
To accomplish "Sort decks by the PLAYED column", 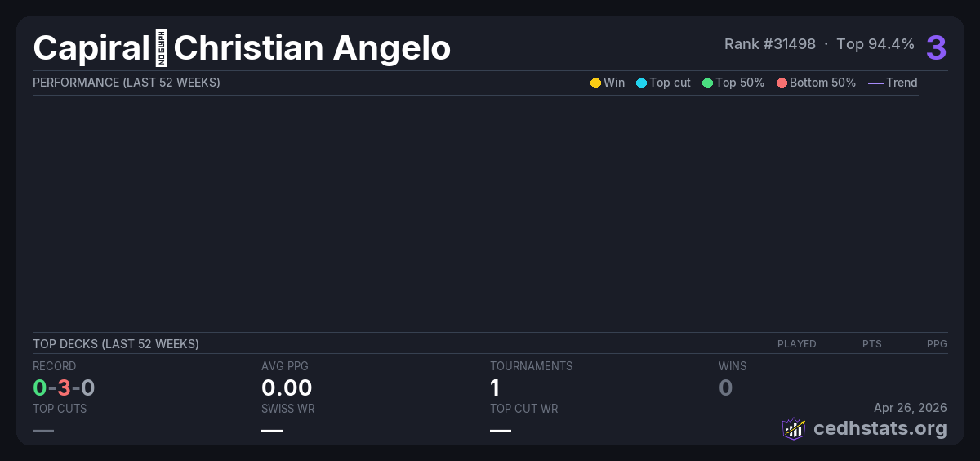I will [796, 344].
